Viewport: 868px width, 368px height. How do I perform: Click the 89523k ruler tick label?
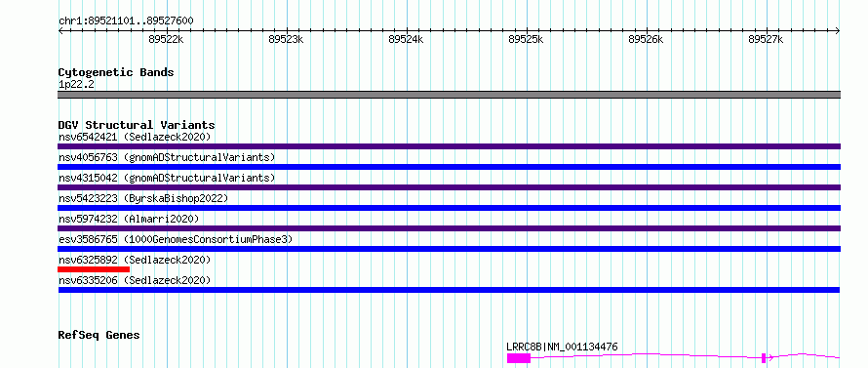[286, 39]
